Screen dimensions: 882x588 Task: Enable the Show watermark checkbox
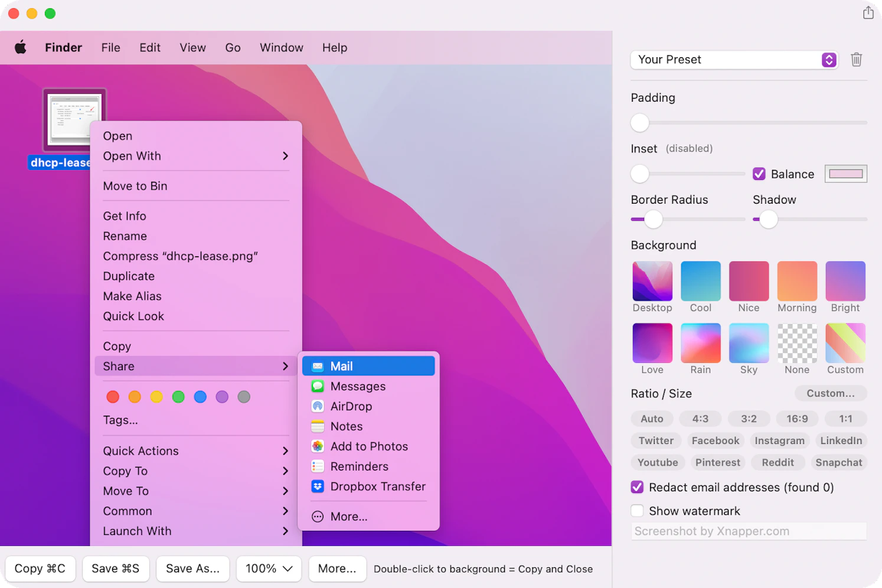coord(637,511)
